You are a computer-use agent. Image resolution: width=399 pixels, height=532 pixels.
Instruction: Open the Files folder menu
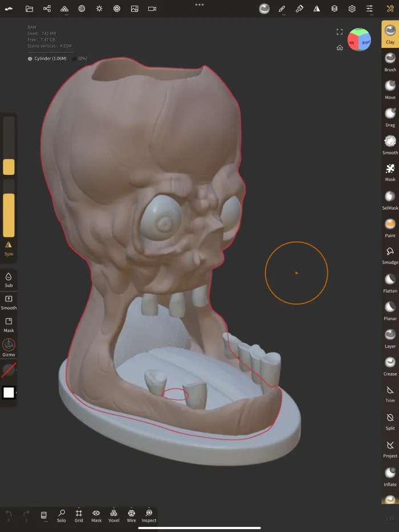(30, 9)
